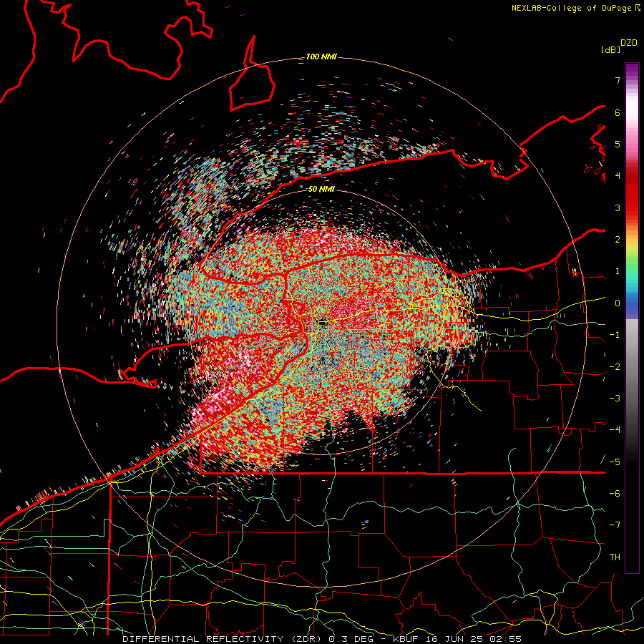
Task: Click the DZD legend title
Action: pyautogui.click(x=628, y=43)
